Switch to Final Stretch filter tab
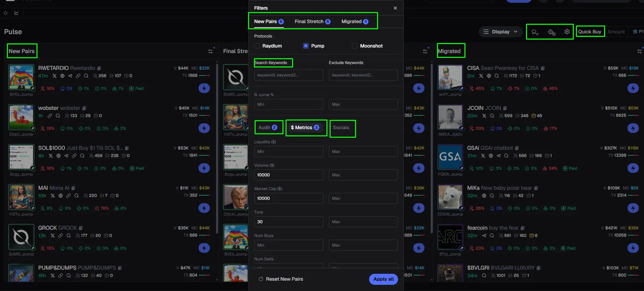Viewport: 644px width, 291px height. (x=313, y=21)
